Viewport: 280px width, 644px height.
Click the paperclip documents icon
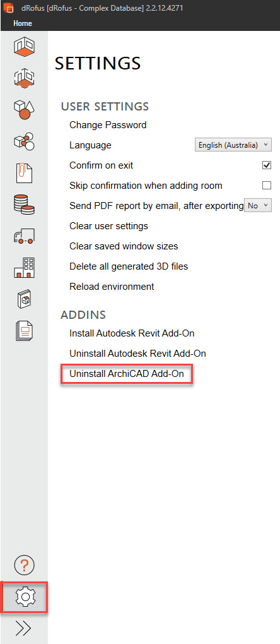tap(24, 172)
